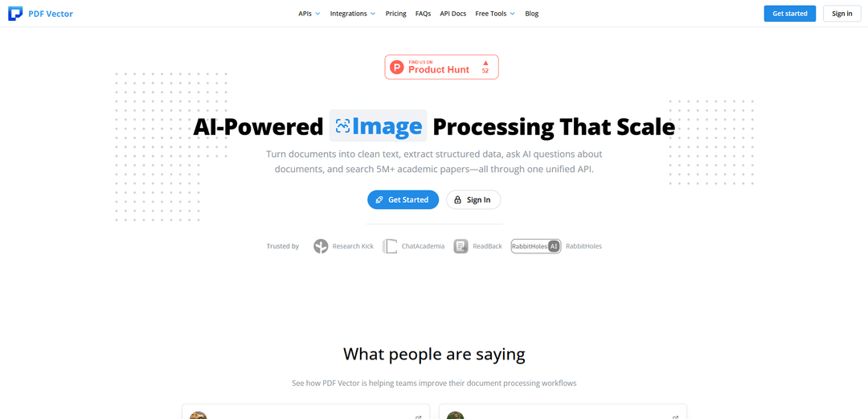Expand the Integrations dropdown menu
868x419 pixels.
[x=353, y=14]
